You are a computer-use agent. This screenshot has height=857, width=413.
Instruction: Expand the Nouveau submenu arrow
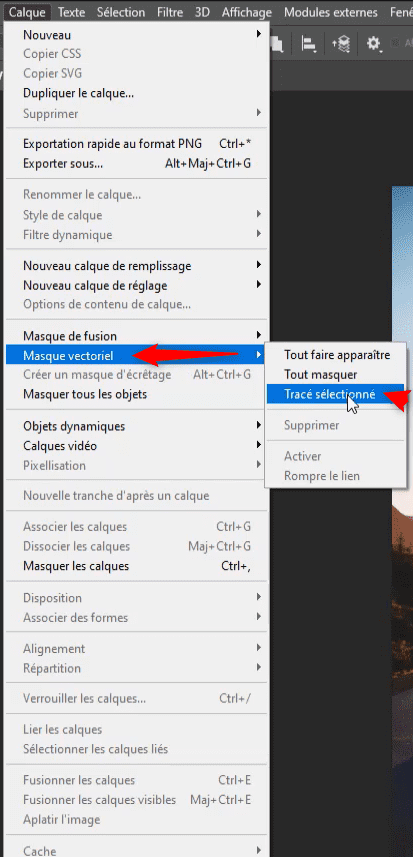pos(258,34)
